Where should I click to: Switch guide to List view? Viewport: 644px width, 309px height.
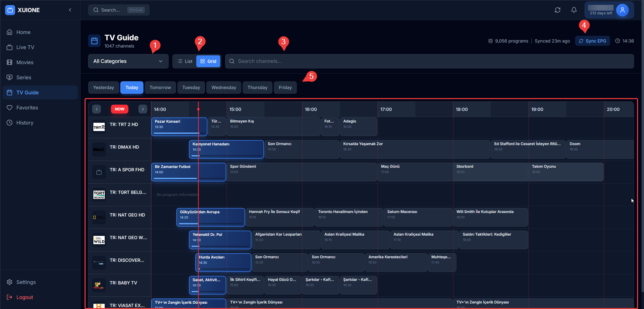(x=185, y=61)
